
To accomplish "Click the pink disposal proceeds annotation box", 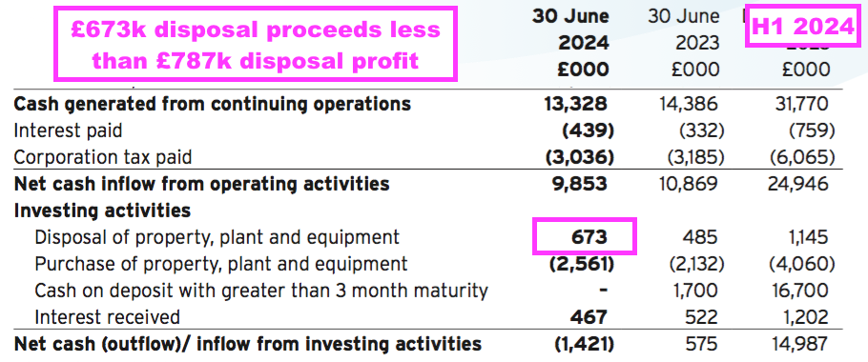I will (x=256, y=44).
